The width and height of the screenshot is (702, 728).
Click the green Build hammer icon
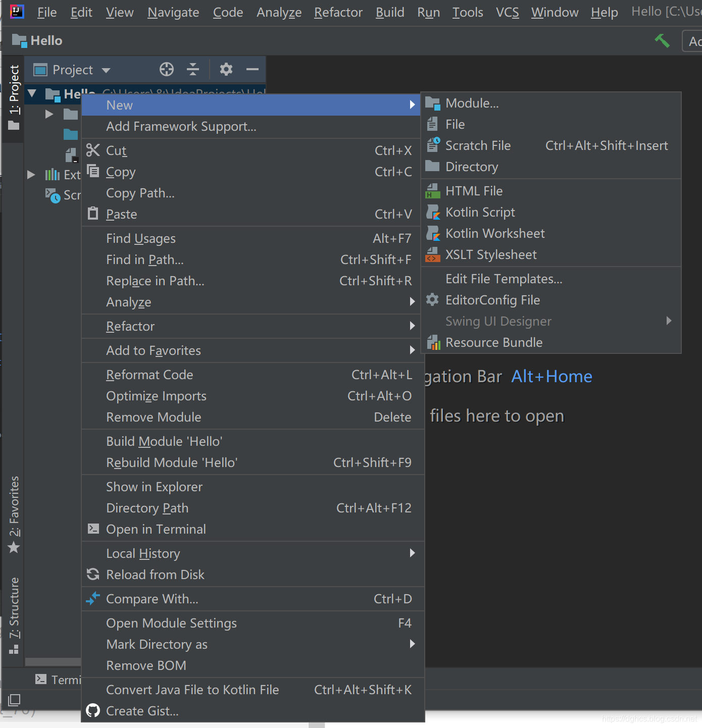tap(662, 40)
